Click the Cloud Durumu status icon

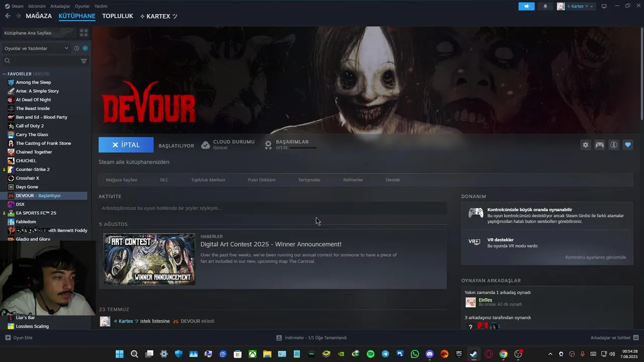pos(205,145)
